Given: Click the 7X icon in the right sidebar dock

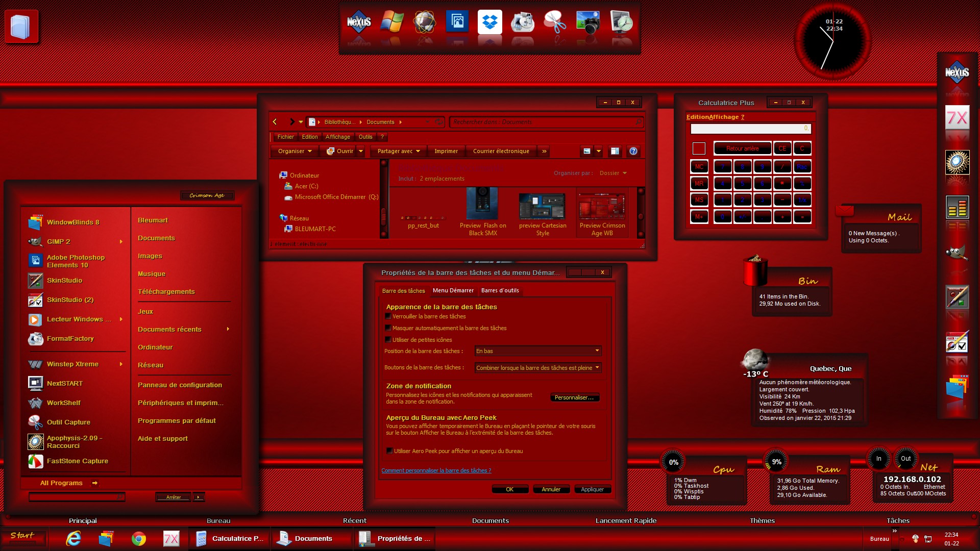Looking at the screenshot, I should click(x=957, y=118).
